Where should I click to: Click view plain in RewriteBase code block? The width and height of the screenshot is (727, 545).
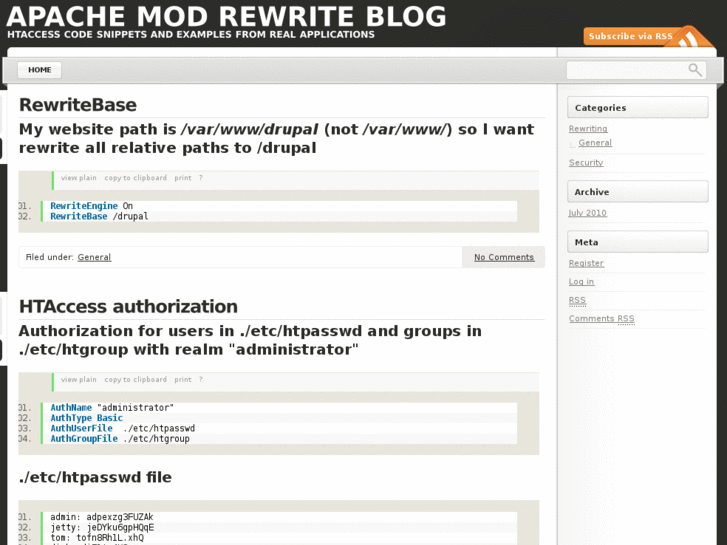pyautogui.click(x=79, y=178)
